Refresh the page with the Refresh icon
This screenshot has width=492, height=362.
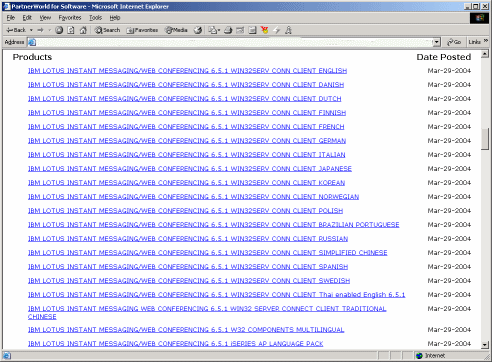click(x=71, y=30)
